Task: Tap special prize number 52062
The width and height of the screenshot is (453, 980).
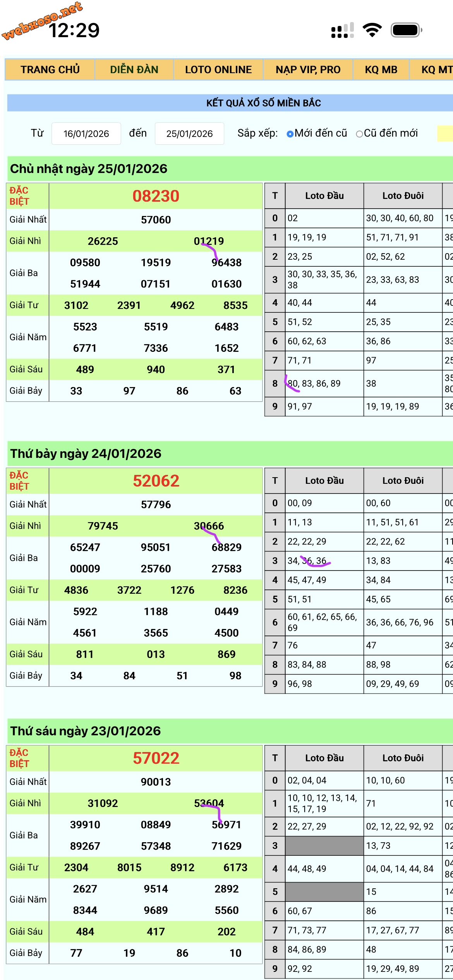Action: [156, 481]
